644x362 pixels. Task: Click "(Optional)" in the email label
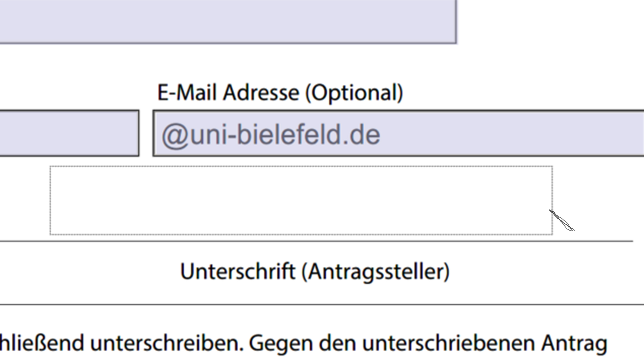pos(354,93)
